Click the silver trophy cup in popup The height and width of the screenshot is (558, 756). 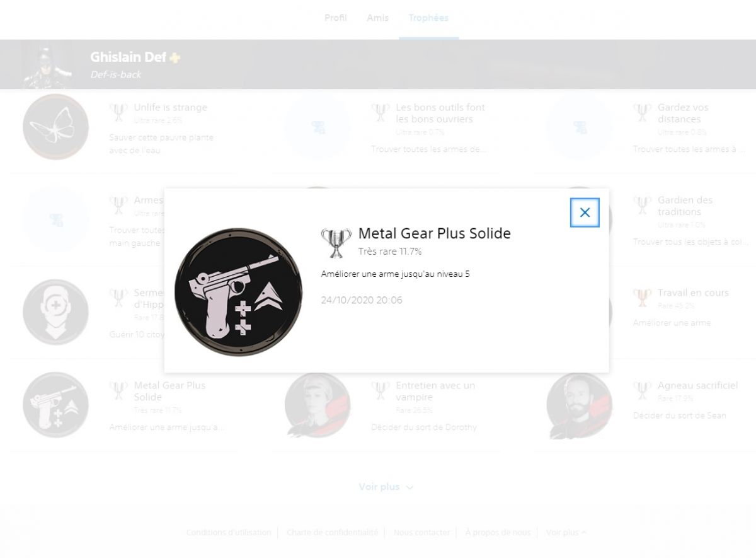(x=336, y=243)
